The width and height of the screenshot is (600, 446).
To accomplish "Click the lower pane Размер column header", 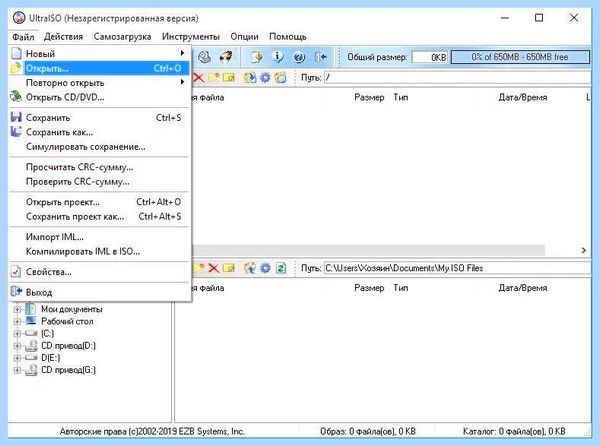I will [x=369, y=288].
